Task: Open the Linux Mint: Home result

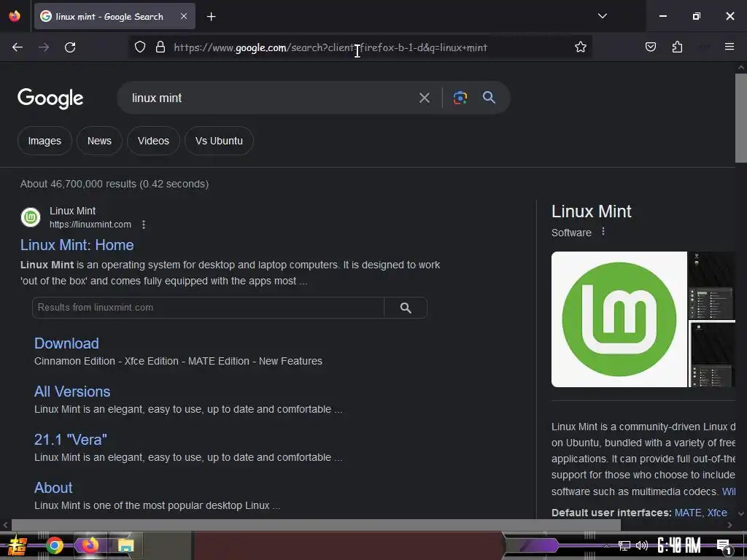Action: pyautogui.click(x=77, y=245)
